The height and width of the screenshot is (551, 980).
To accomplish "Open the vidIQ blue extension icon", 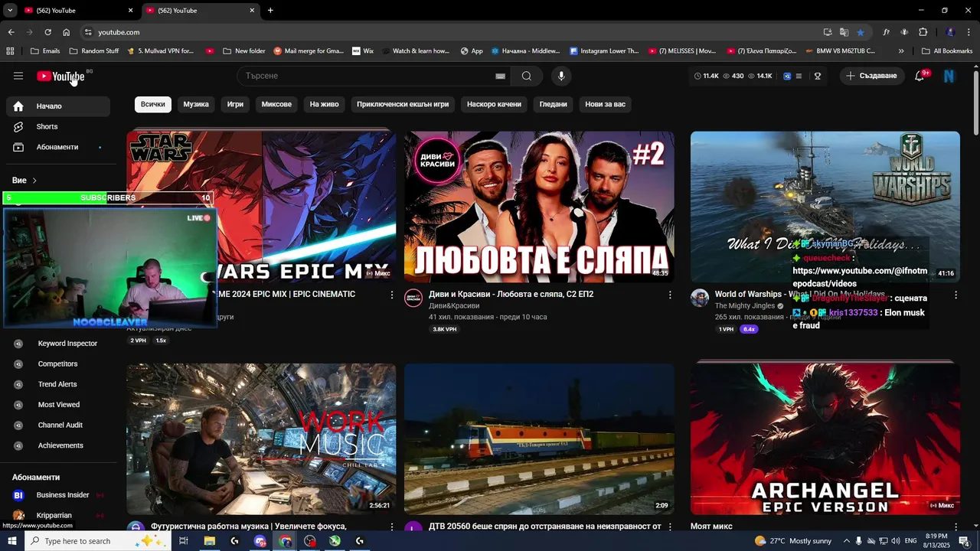I will click(786, 76).
